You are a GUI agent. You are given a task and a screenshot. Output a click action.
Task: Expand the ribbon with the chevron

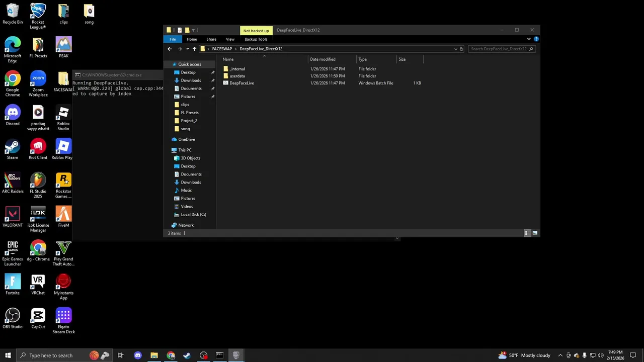click(x=529, y=39)
